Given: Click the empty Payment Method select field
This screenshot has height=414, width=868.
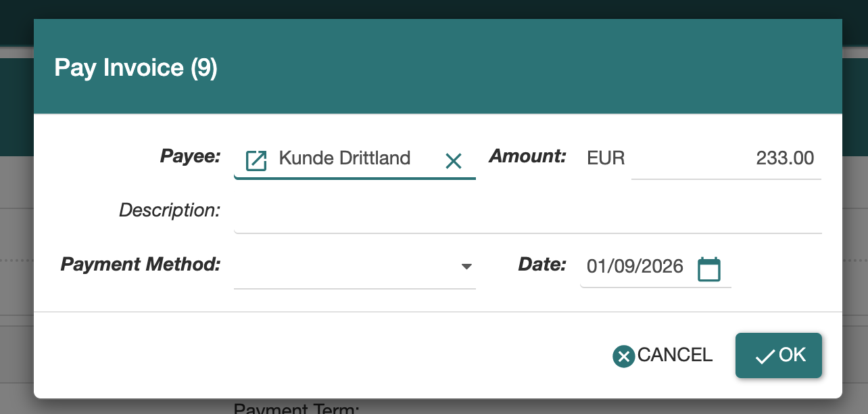Looking at the screenshot, I should 345,267.
